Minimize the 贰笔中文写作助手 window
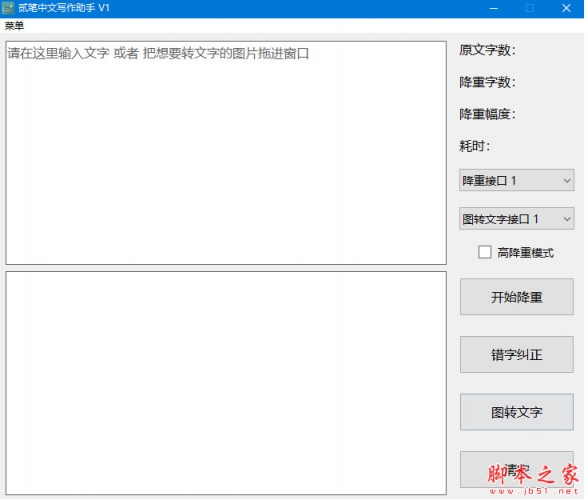This screenshot has height=500, width=588. [494, 8]
